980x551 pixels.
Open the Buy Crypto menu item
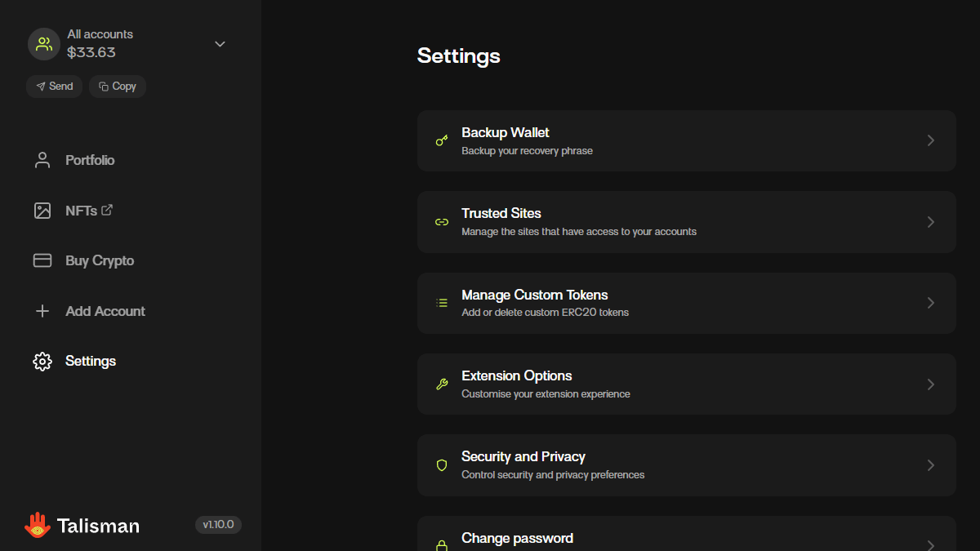tap(83, 260)
